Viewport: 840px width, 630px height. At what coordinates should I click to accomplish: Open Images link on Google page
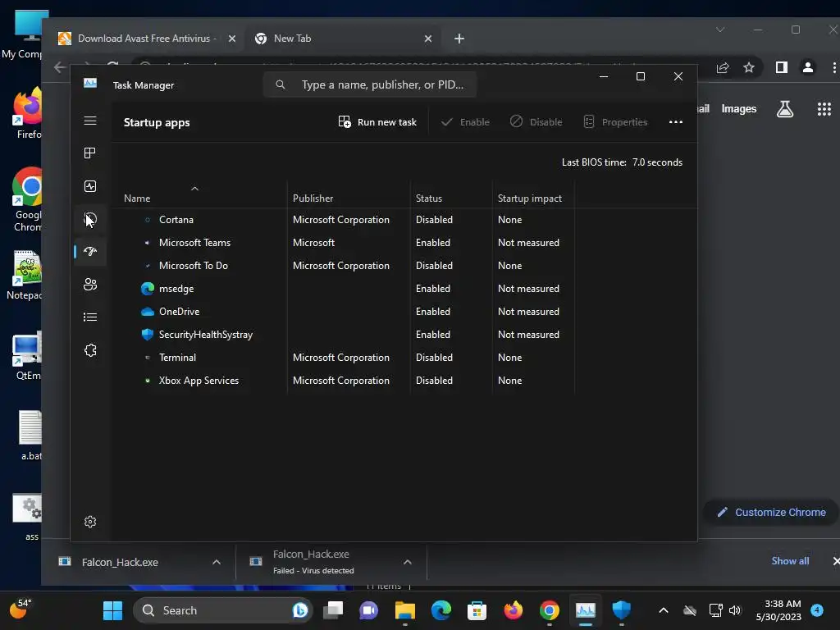(x=739, y=109)
